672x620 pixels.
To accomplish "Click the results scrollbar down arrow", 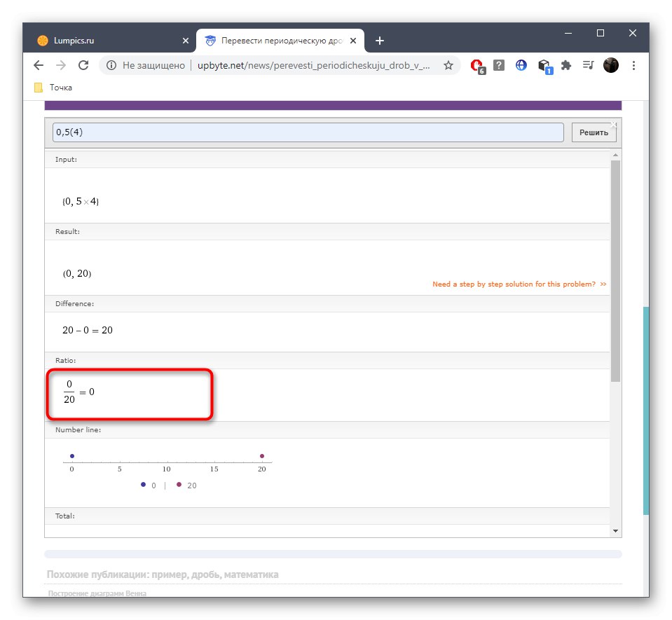I will click(x=615, y=531).
